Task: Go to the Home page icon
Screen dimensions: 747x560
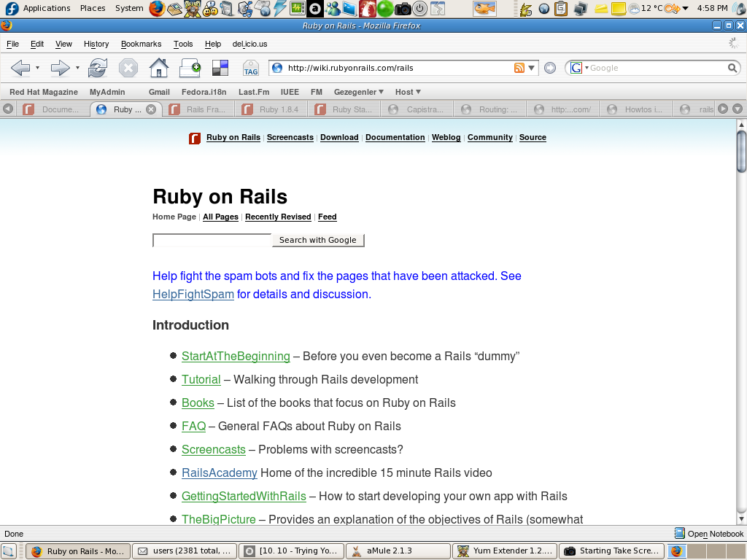Action: click(x=158, y=68)
